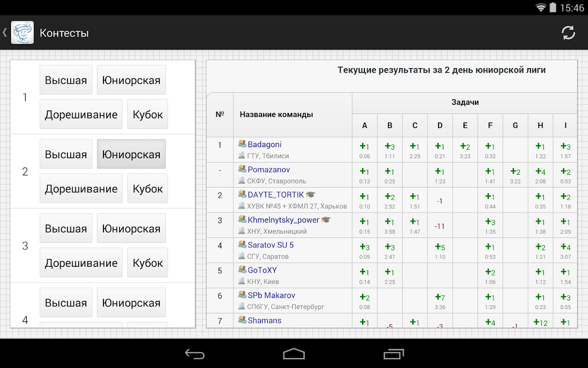Click the building icon beside СГУ, Саратов
This screenshot has height=368, width=588.
[242, 256]
